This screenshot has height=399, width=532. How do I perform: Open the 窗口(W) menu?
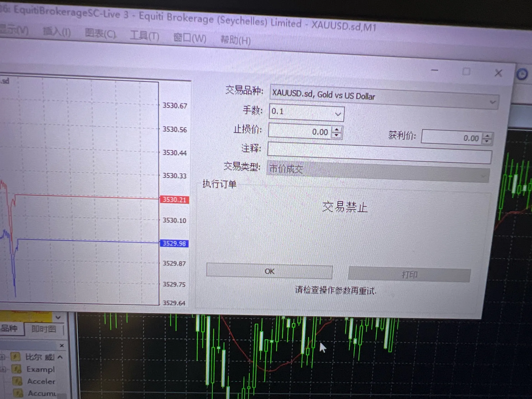pyautogui.click(x=190, y=38)
